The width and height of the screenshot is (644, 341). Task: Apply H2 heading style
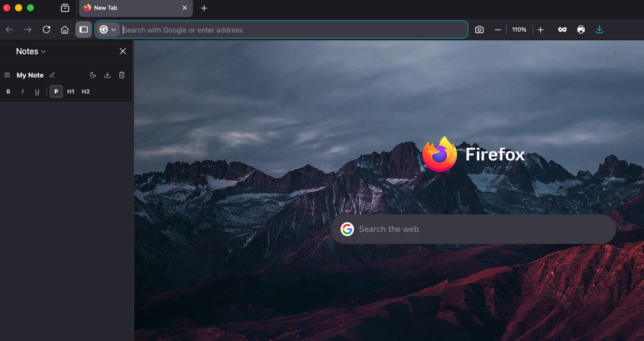[x=86, y=91]
